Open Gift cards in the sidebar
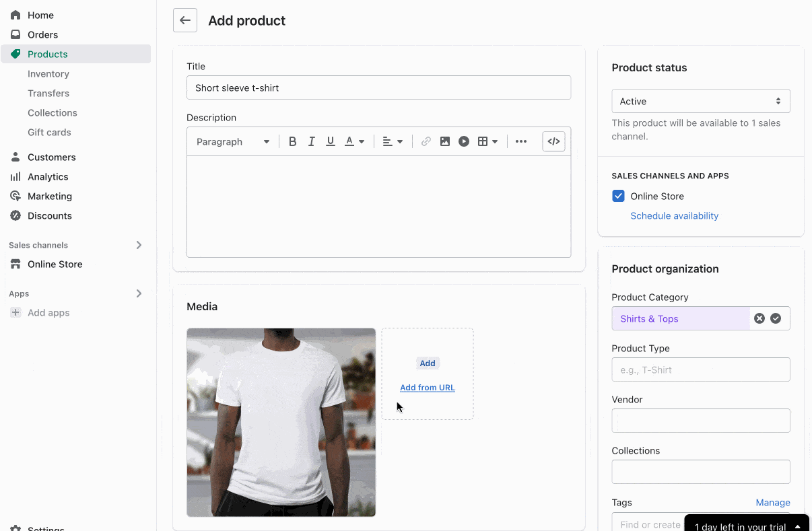Screen dimensions: 812x531 click(x=49, y=132)
